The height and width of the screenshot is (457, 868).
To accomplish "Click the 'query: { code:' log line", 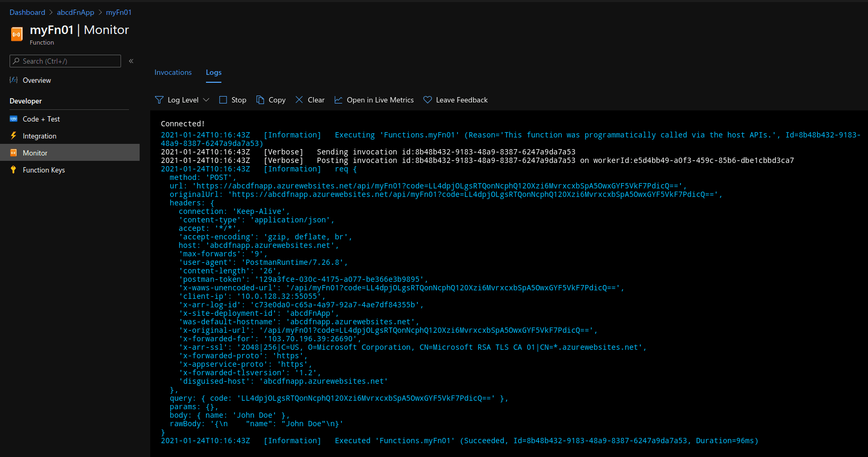I will pos(339,398).
